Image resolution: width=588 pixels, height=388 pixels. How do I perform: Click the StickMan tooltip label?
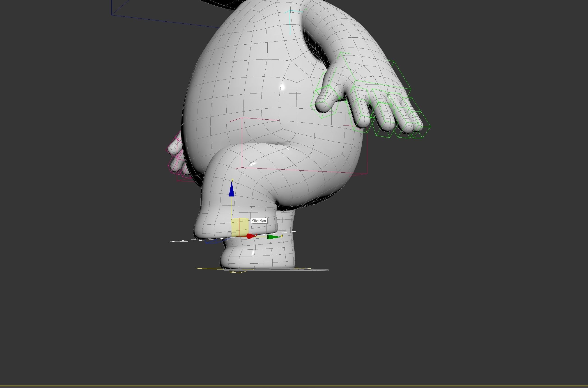point(259,221)
